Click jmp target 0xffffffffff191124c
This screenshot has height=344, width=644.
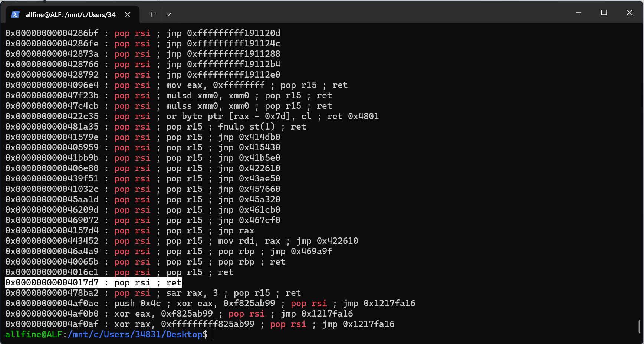click(234, 43)
